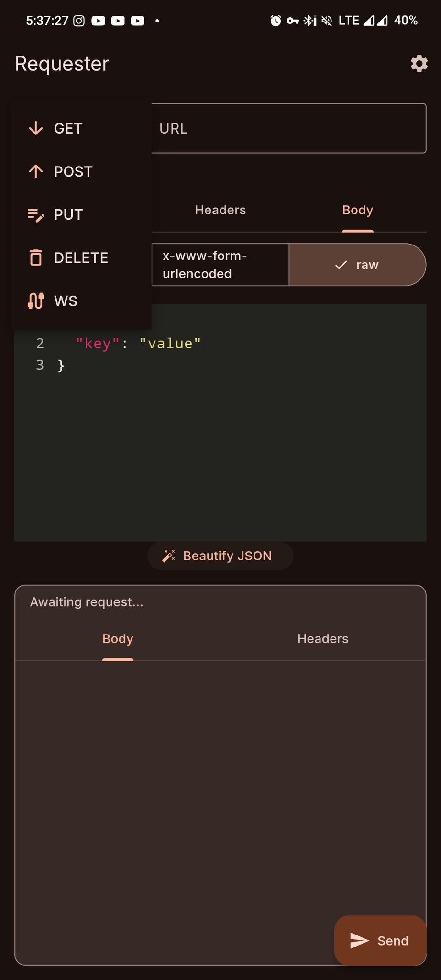Click the WS cable icon
441x980 pixels.
coord(36,301)
